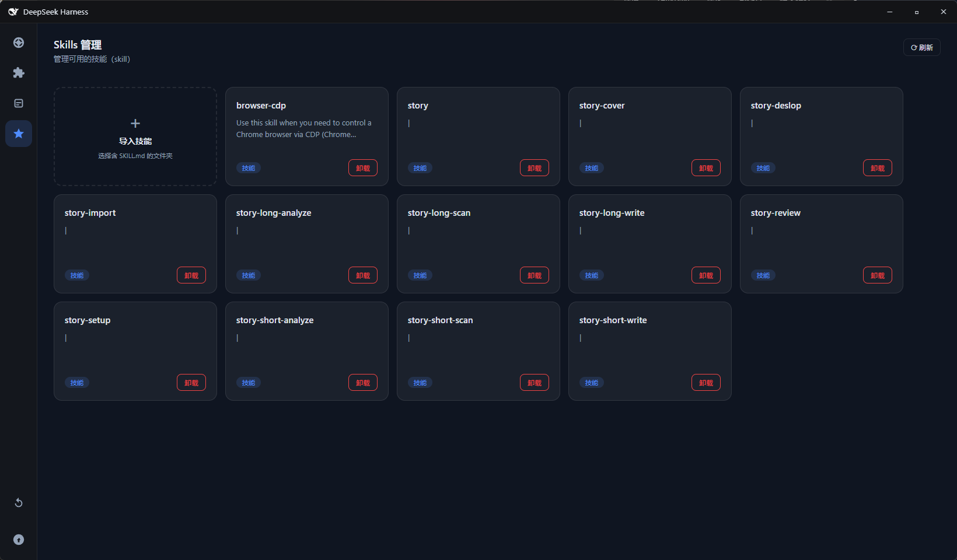Image resolution: width=957 pixels, height=560 pixels.
Task: Click the 技能 tag on the story-setup card
Action: click(x=77, y=383)
